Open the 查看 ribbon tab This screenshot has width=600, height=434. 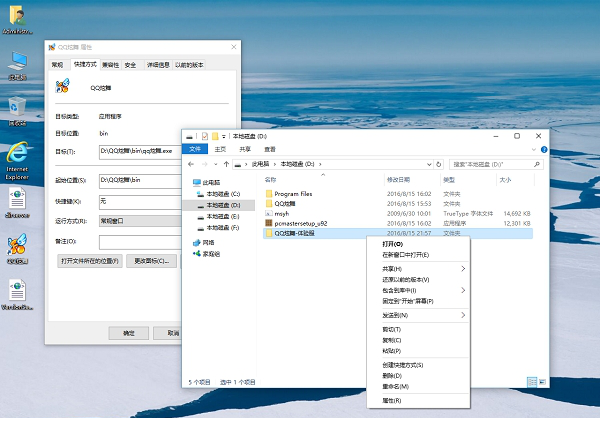[x=270, y=149]
